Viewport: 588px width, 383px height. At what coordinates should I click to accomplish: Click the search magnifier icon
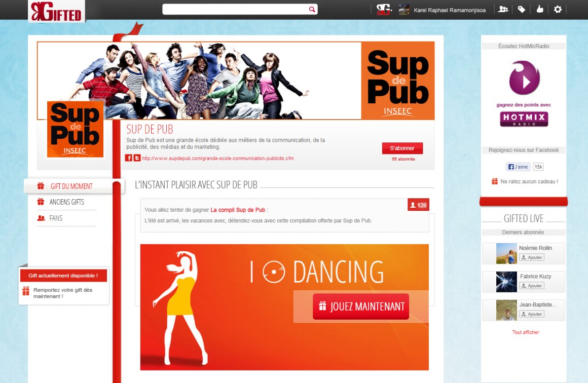tap(312, 9)
